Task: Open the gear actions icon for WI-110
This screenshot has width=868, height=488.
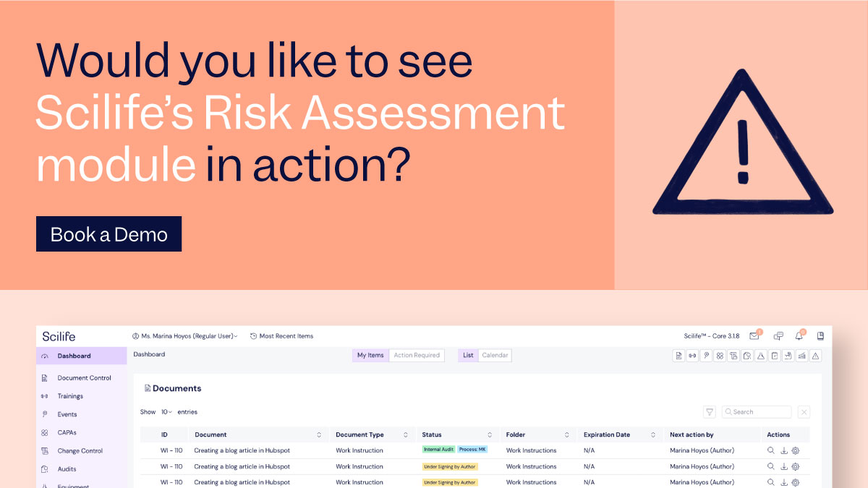Action: pyautogui.click(x=795, y=450)
